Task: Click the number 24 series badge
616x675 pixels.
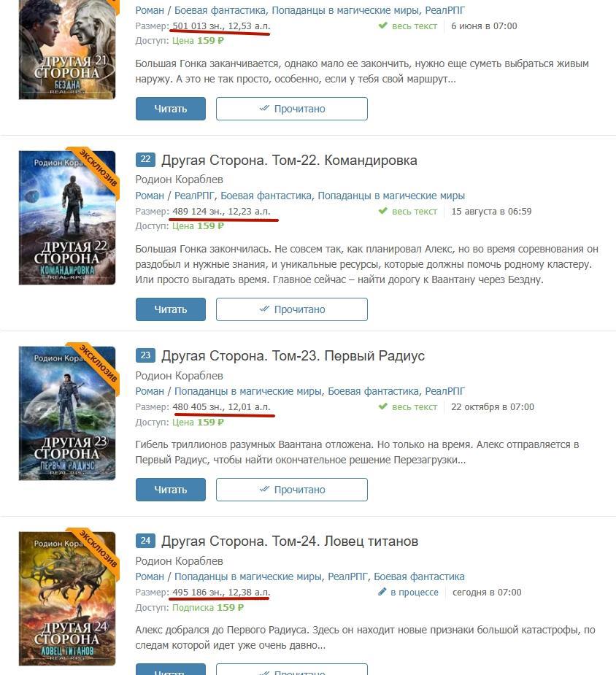Action: click(145, 541)
